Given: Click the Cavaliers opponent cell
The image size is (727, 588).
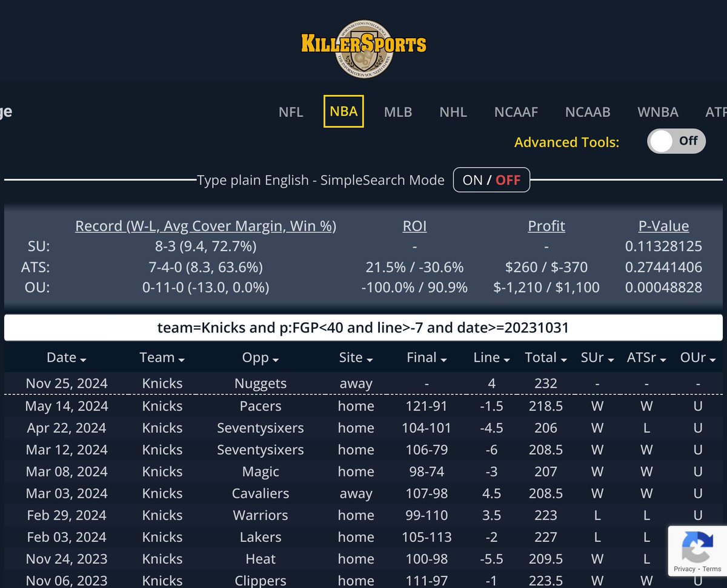Looking at the screenshot, I should (261, 493).
